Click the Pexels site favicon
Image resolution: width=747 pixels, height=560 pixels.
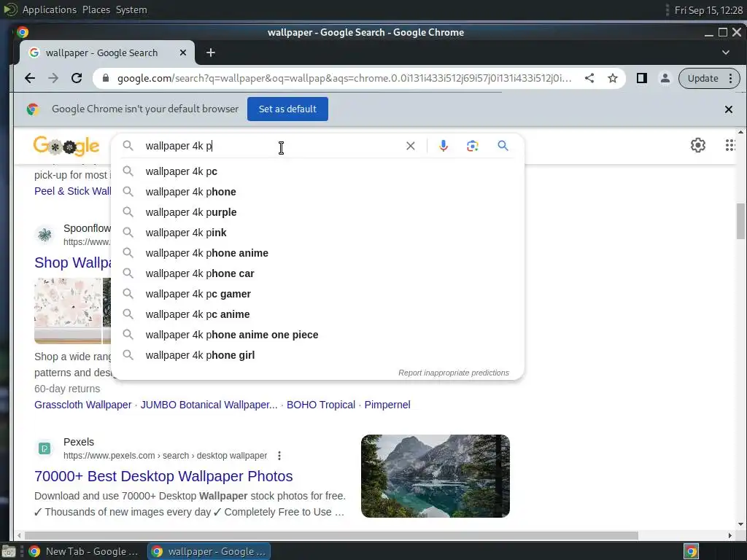pyautogui.click(x=44, y=448)
